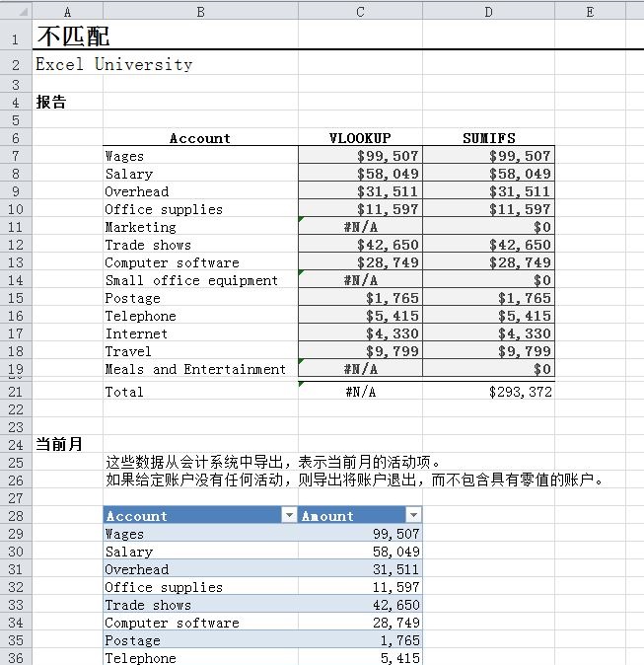Select the #N/A cell for Marketing
This screenshot has height=665, width=644.
(x=360, y=227)
